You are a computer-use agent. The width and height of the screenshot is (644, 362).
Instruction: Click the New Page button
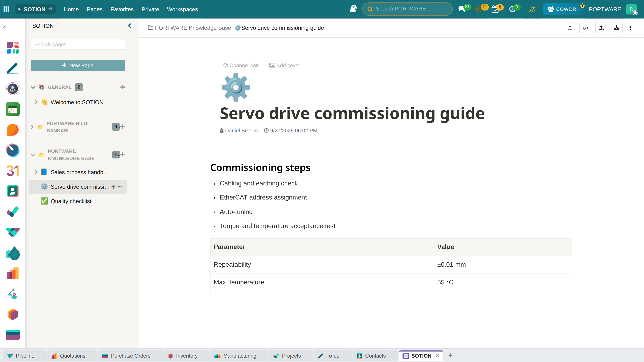[x=78, y=65]
